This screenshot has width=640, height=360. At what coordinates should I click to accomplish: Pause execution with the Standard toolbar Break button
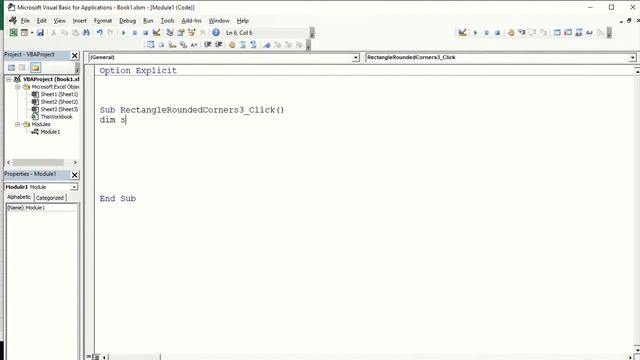click(x=134, y=33)
